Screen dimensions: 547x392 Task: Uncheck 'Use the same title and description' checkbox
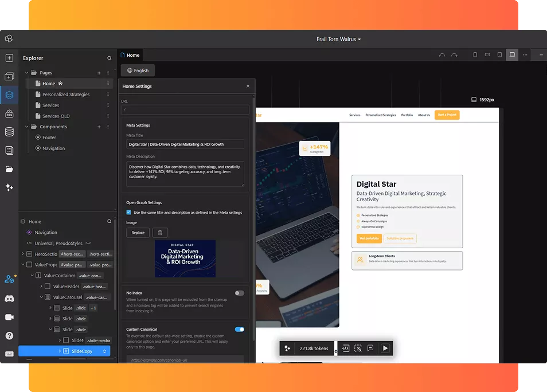[129, 213]
